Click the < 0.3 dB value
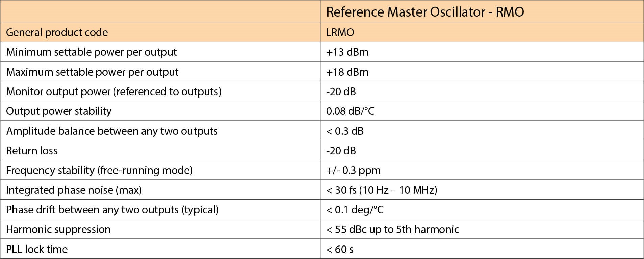The image size is (644, 259). tap(345, 131)
